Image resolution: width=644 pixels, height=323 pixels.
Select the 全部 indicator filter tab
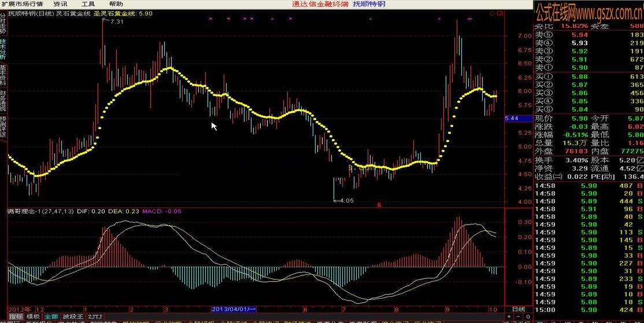click(x=51, y=317)
